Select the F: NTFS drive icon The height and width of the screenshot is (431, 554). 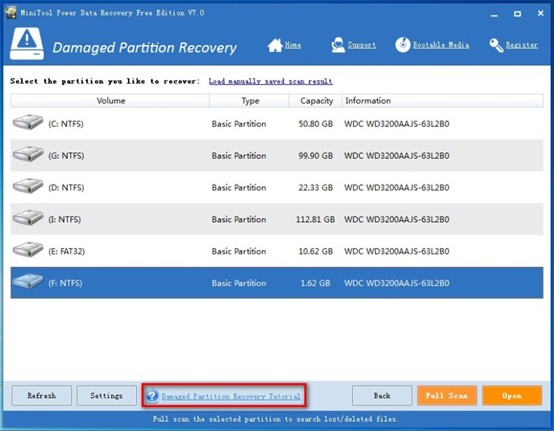(x=28, y=281)
